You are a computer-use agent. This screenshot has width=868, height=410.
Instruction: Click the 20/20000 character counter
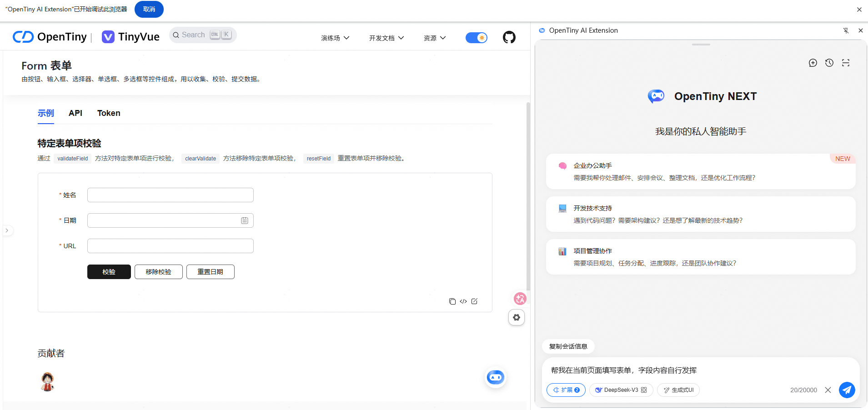(803, 390)
